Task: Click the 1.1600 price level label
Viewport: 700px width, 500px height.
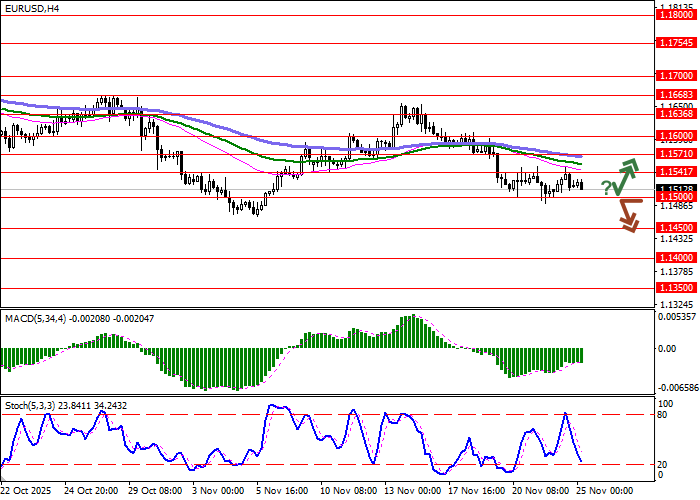Action: (676, 135)
